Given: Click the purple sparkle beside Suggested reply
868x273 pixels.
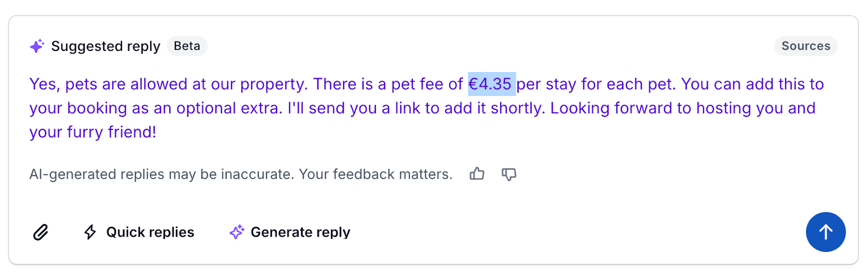Looking at the screenshot, I should tap(37, 47).
